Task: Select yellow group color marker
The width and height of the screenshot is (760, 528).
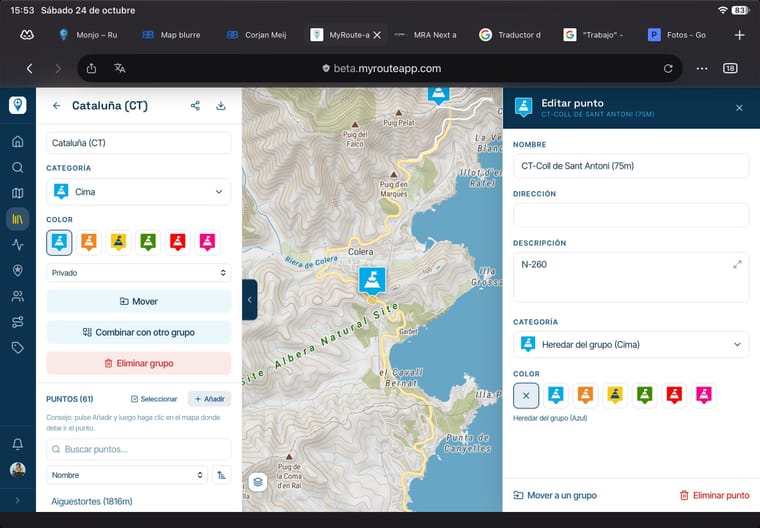Action: click(118, 242)
